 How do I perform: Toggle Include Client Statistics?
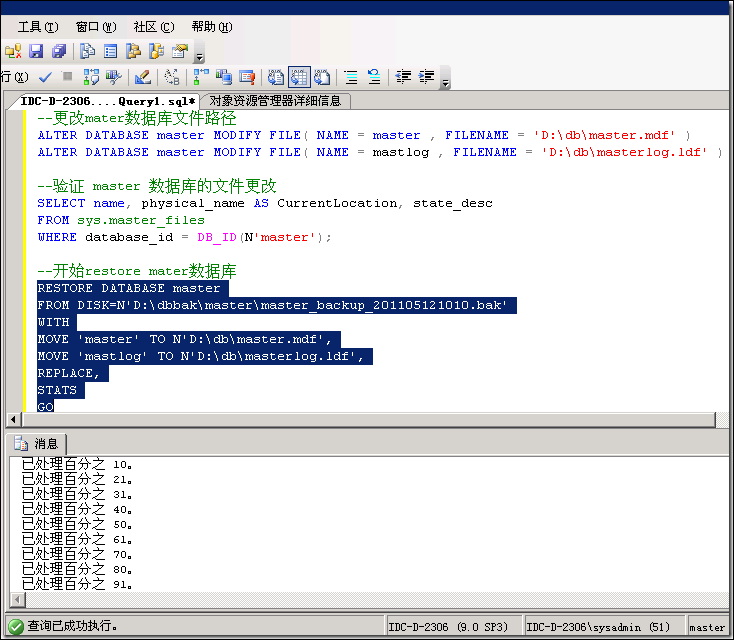224,77
